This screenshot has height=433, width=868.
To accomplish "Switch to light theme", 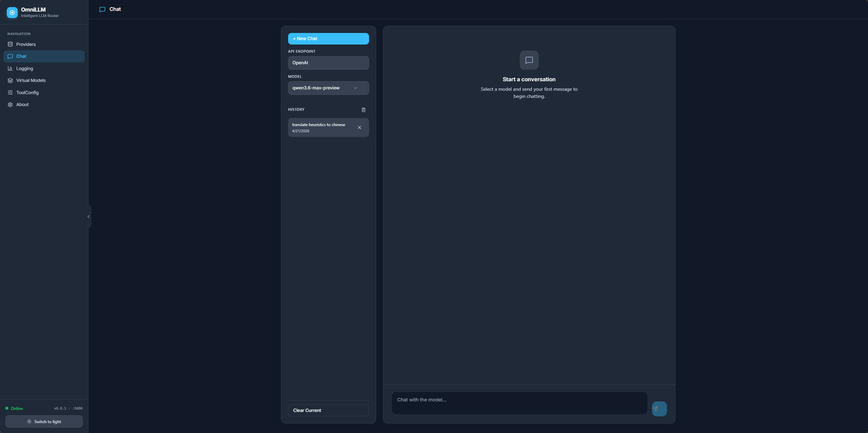I will (44, 421).
